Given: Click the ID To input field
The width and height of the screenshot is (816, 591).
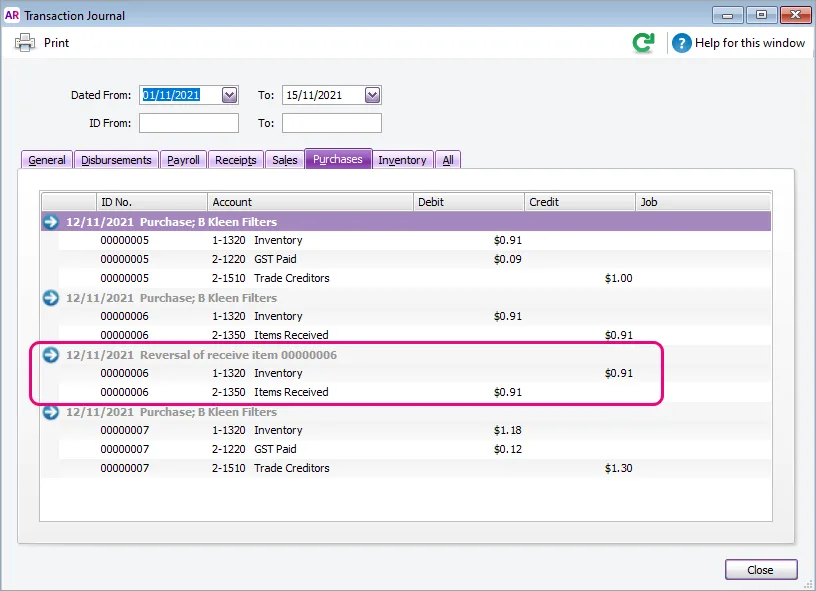Looking at the screenshot, I should [332, 123].
